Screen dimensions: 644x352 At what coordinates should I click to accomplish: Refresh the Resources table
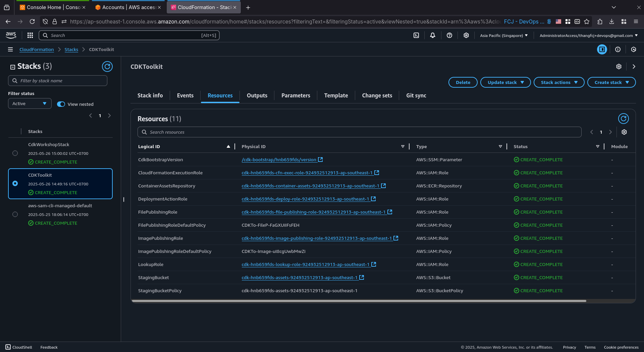click(x=624, y=119)
